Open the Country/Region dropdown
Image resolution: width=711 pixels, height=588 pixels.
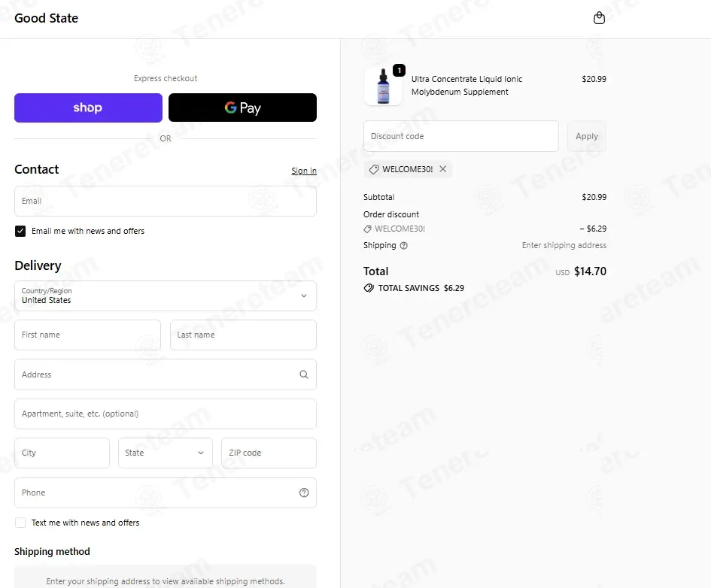[x=166, y=296]
